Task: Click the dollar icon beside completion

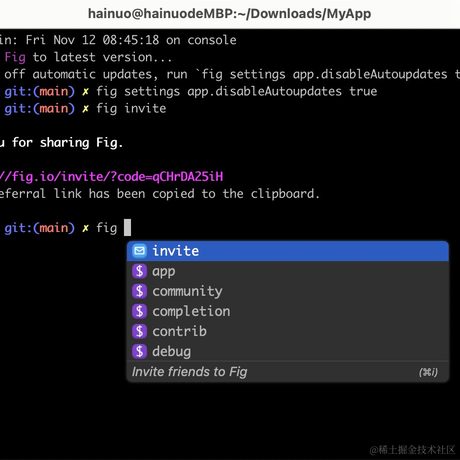Action: [x=139, y=311]
